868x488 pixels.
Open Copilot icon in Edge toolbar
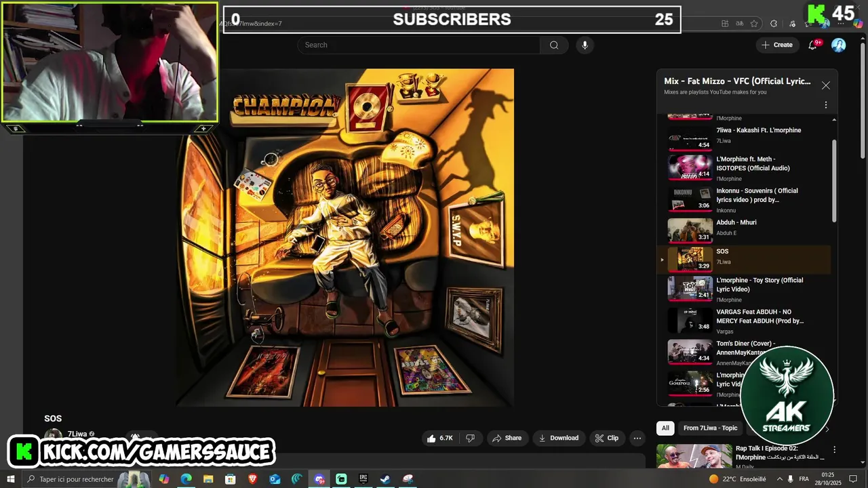858,23
